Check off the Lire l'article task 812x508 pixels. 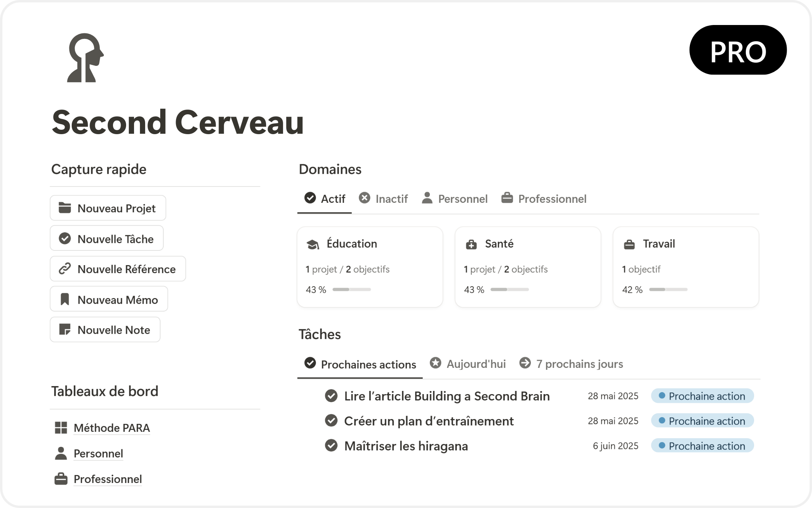(331, 396)
